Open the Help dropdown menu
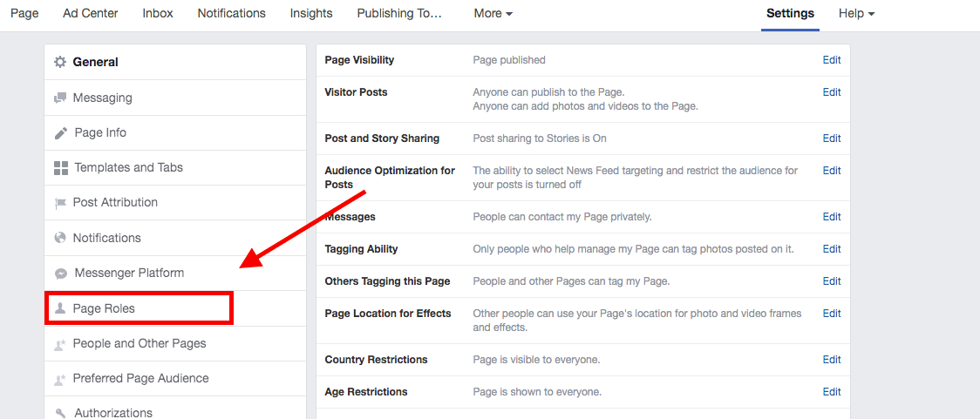980x419 pixels. click(856, 14)
